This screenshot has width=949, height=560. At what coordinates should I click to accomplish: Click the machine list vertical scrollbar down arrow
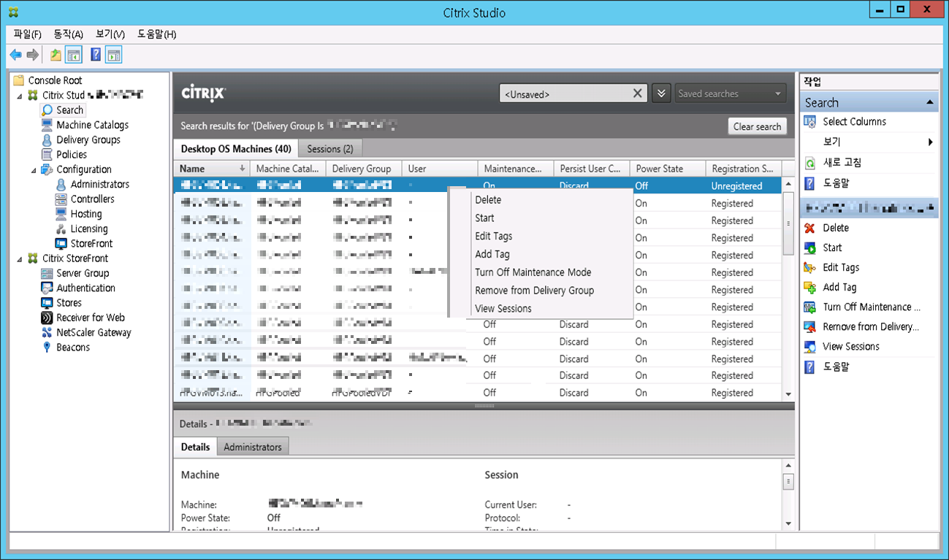[788, 394]
